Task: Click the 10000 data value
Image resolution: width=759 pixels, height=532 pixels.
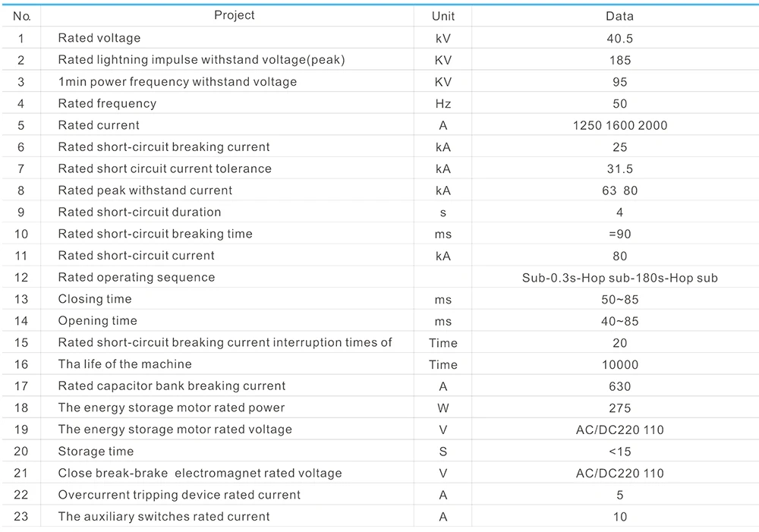Action: click(x=619, y=364)
